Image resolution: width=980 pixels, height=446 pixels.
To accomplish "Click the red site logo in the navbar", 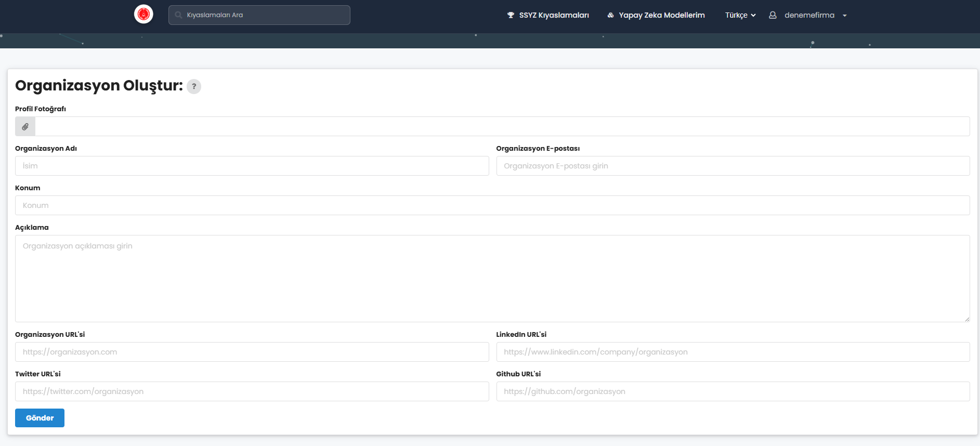I will click(x=143, y=14).
